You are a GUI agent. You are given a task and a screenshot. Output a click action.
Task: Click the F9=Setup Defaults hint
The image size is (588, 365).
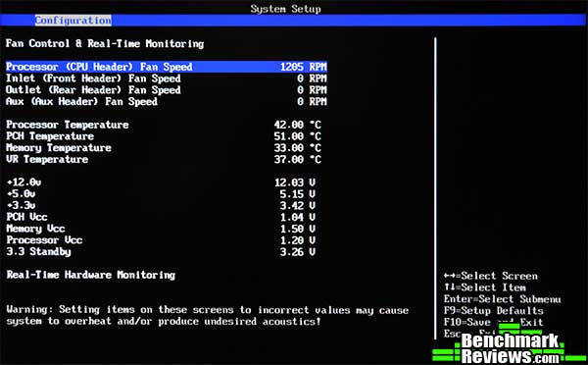click(x=494, y=311)
